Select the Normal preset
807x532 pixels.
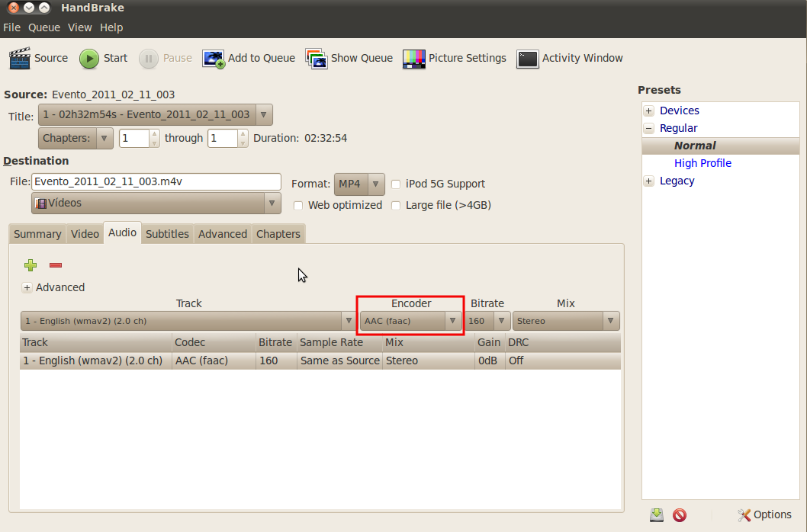click(721, 146)
